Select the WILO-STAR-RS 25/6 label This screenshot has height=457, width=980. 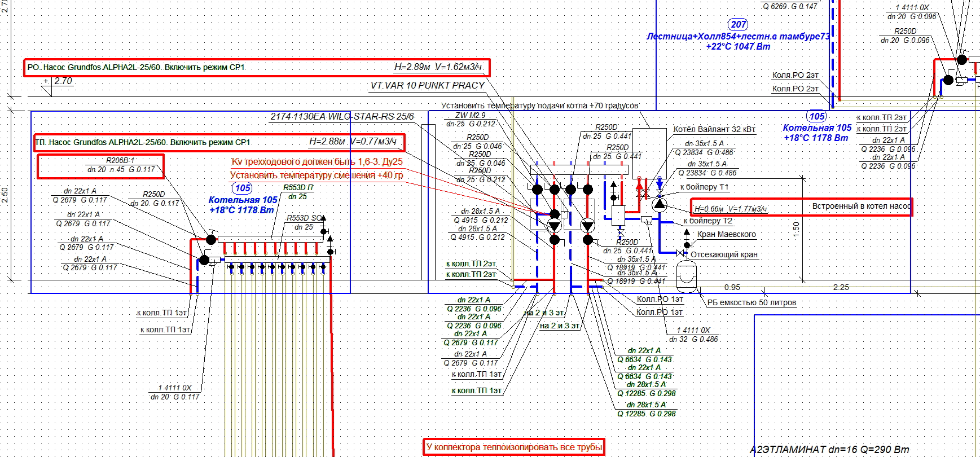point(342,117)
